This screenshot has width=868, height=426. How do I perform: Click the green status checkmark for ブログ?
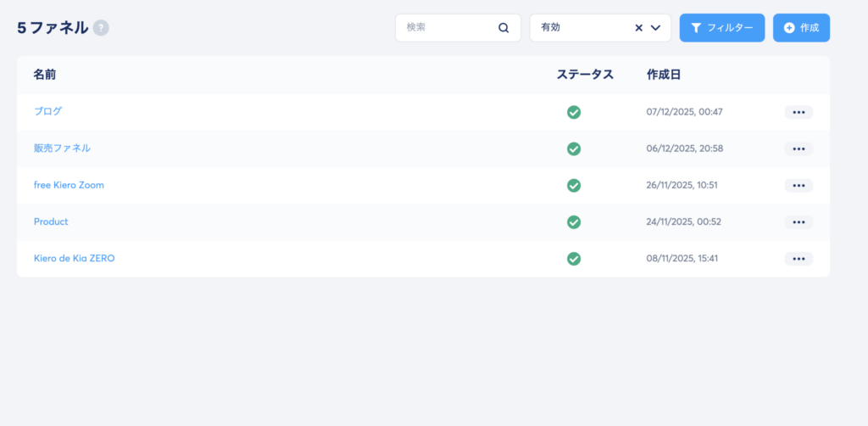(x=574, y=112)
